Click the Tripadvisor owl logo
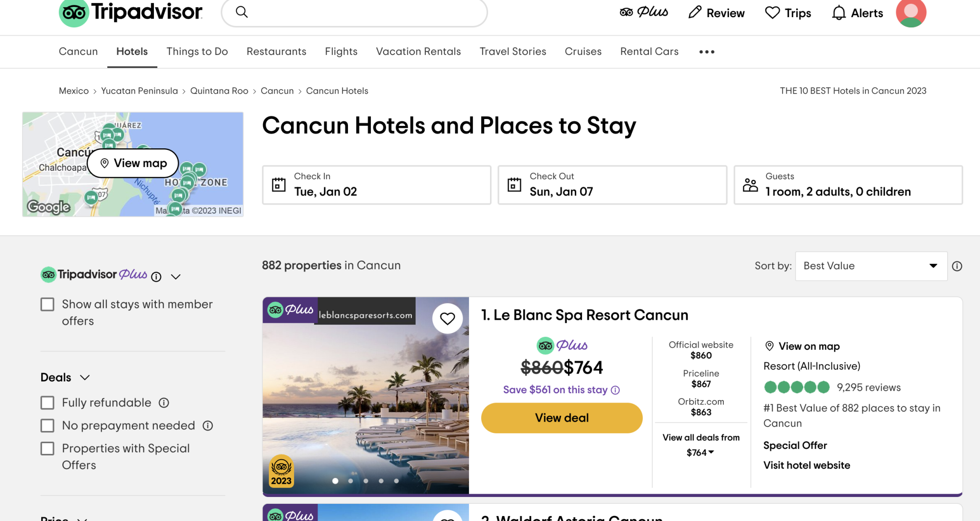 pyautogui.click(x=73, y=13)
